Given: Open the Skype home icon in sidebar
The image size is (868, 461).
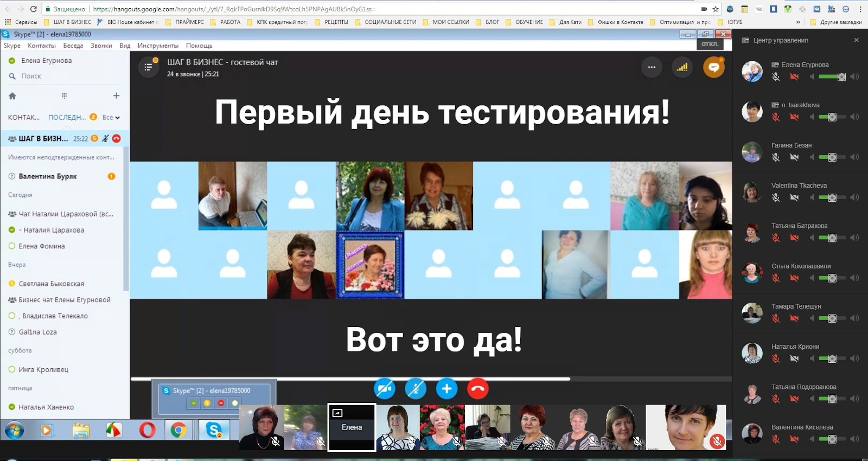Looking at the screenshot, I should click(12, 96).
